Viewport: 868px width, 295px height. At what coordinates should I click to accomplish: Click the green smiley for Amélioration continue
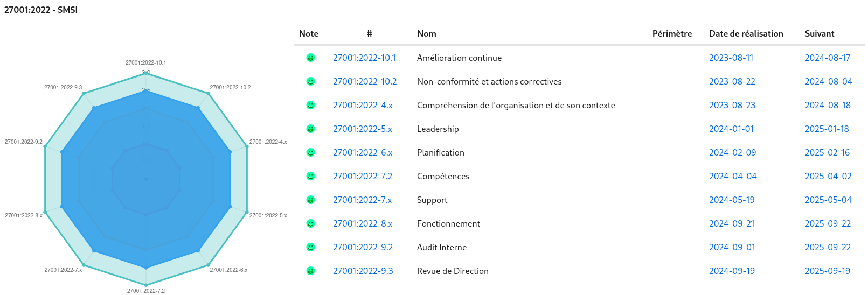(x=310, y=58)
